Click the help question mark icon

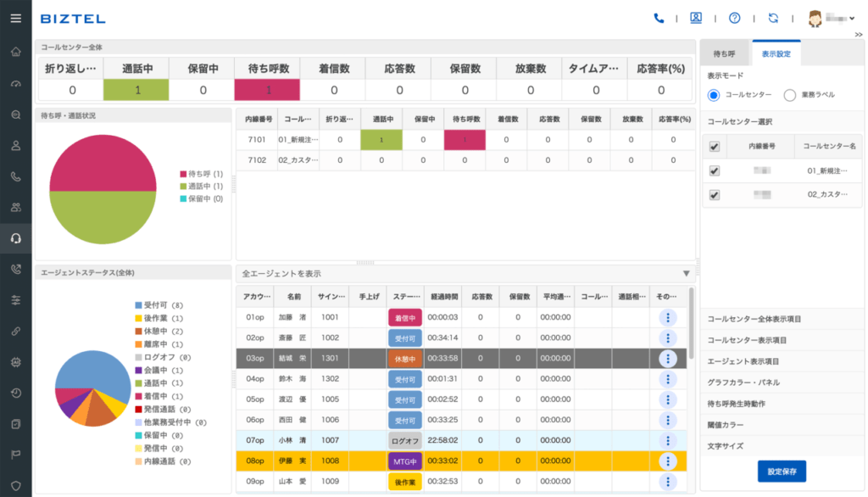(734, 18)
